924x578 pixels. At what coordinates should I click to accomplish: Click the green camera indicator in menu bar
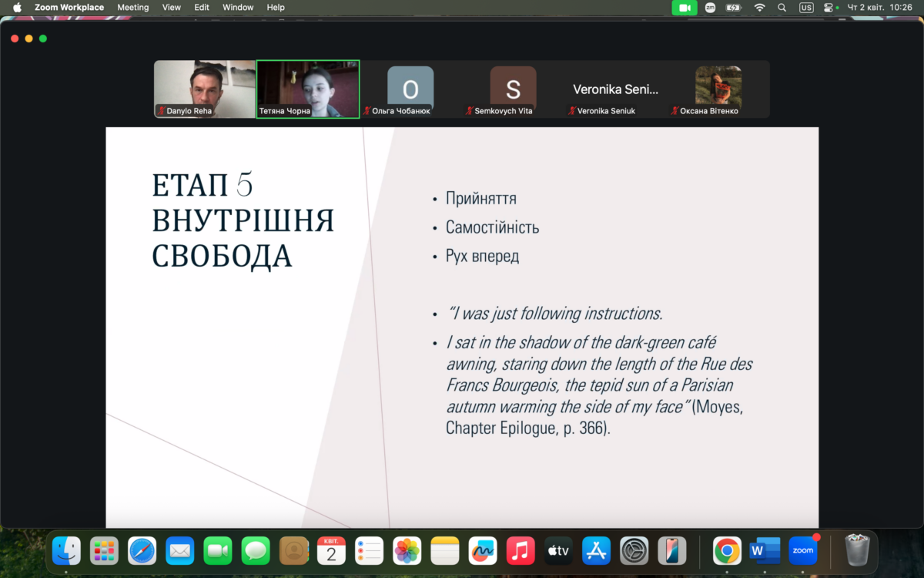684,8
